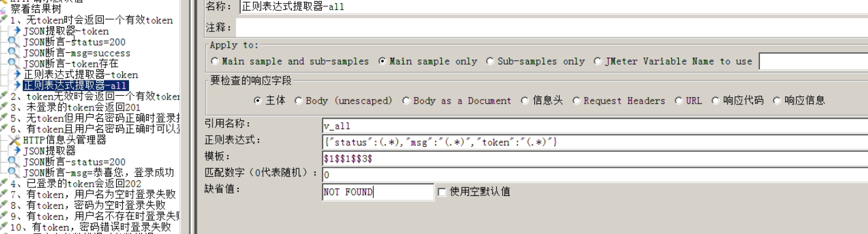Select sampler 4、已登录的token会返回202
The height and width of the screenshot is (234, 868).
click(x=76, y=184)
